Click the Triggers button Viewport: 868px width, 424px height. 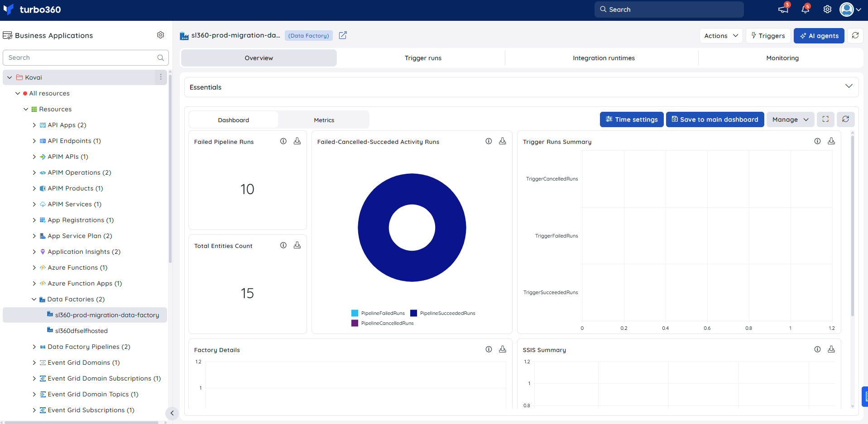[768, 36]
